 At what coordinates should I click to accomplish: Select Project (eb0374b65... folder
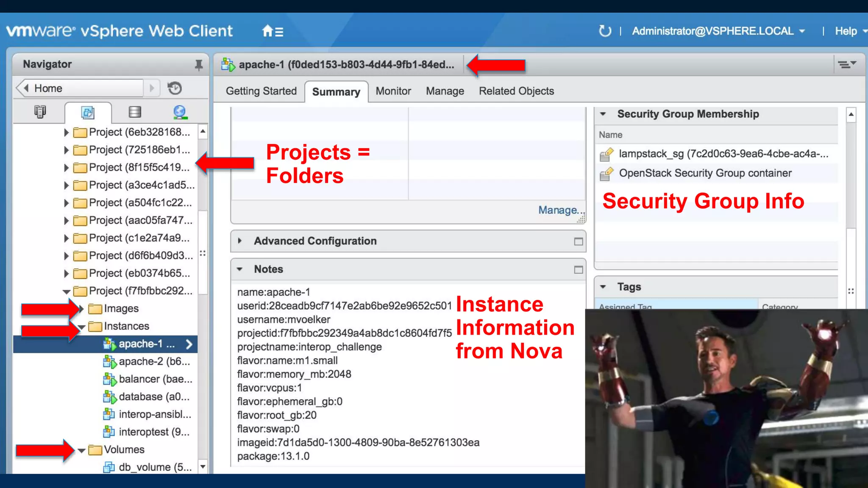(x=139, y=274)
